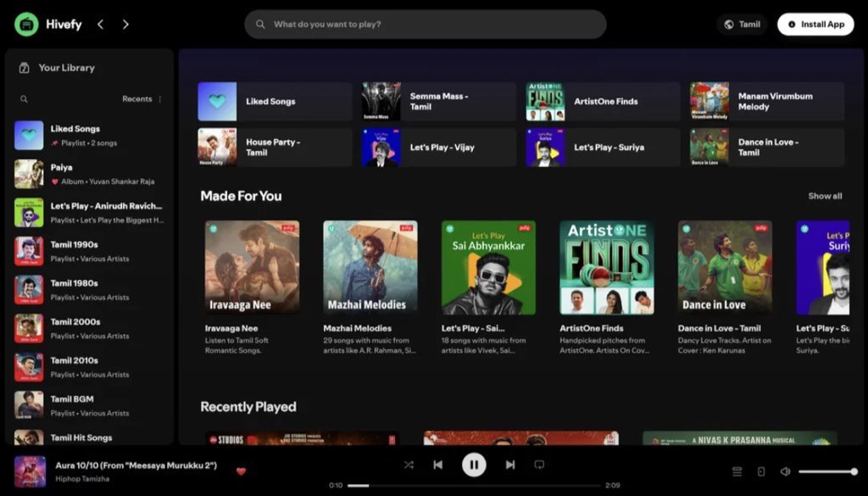
Task: Open the Tamil Hit Songs playlist
Action: tap(90, 437)
